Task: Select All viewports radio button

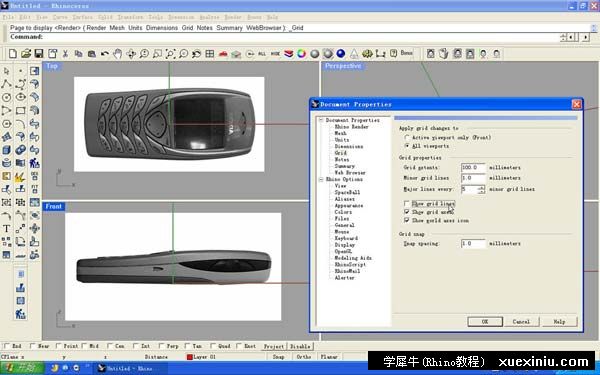Action: [x=407, y=146]
